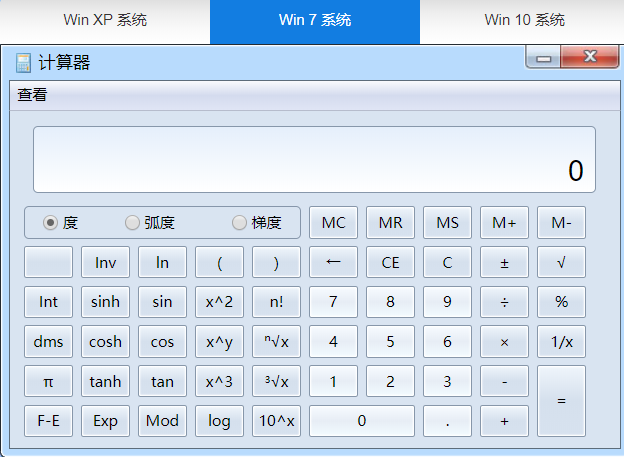Click the tan key
The height and width of the screenshot is (457, 624).
pos(162,381)
